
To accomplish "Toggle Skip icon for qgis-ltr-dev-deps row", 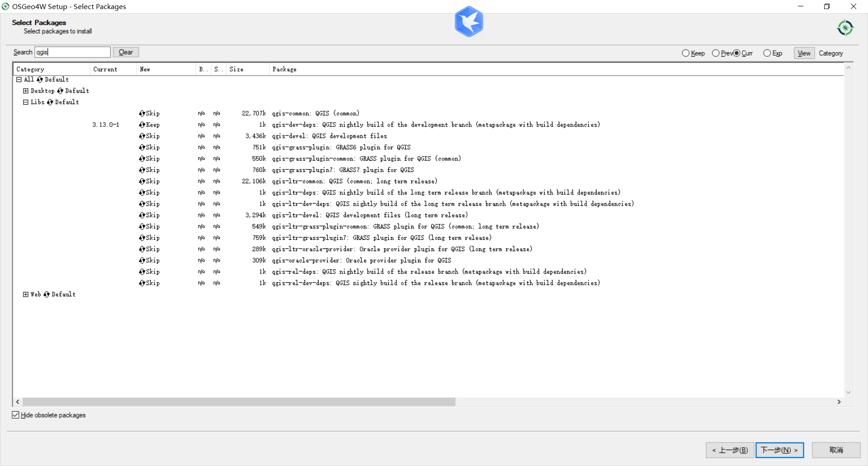I will point(142,204).
